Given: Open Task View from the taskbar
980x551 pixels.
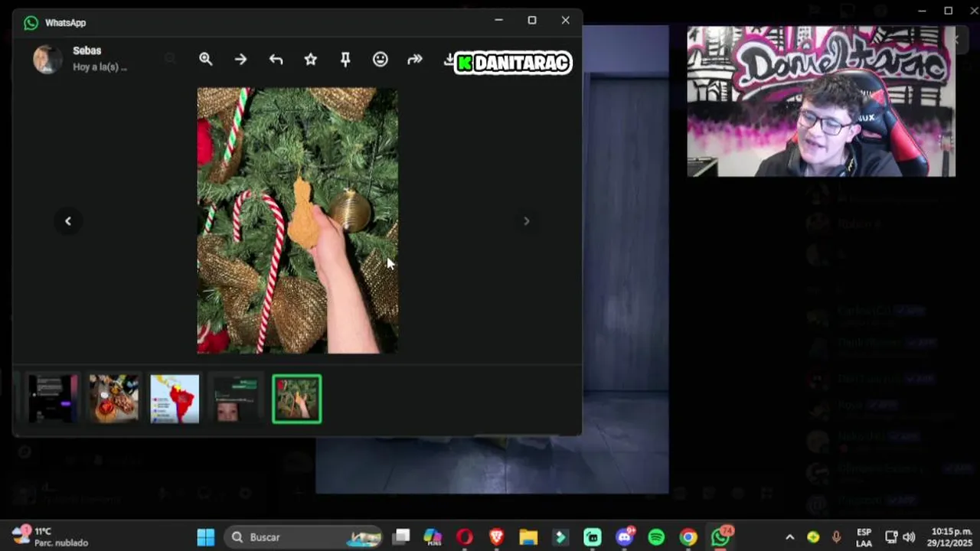Looking at the screenshot, I should tap(401, 537).
